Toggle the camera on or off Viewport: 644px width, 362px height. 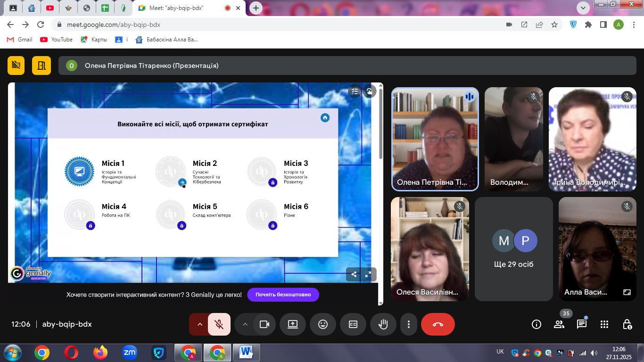[264, 324]
